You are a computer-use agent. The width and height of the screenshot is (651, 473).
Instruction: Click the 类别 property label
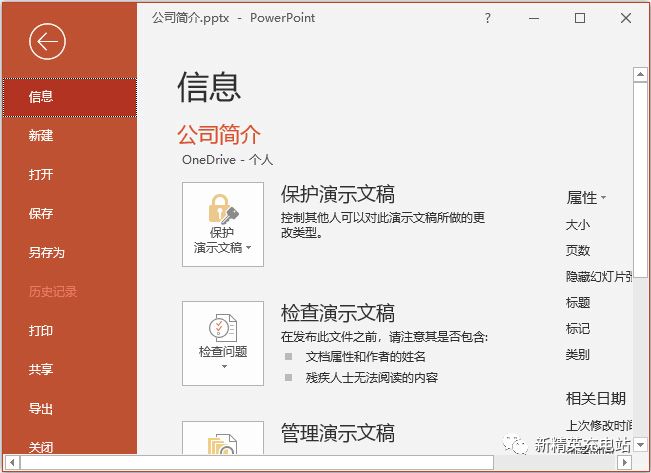coord(578,355)
